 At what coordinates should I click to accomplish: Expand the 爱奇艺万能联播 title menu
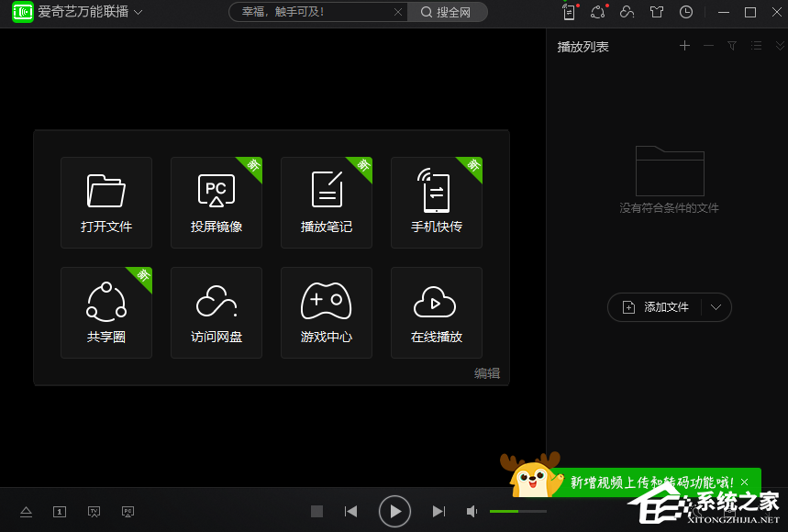tap(139, 12)
